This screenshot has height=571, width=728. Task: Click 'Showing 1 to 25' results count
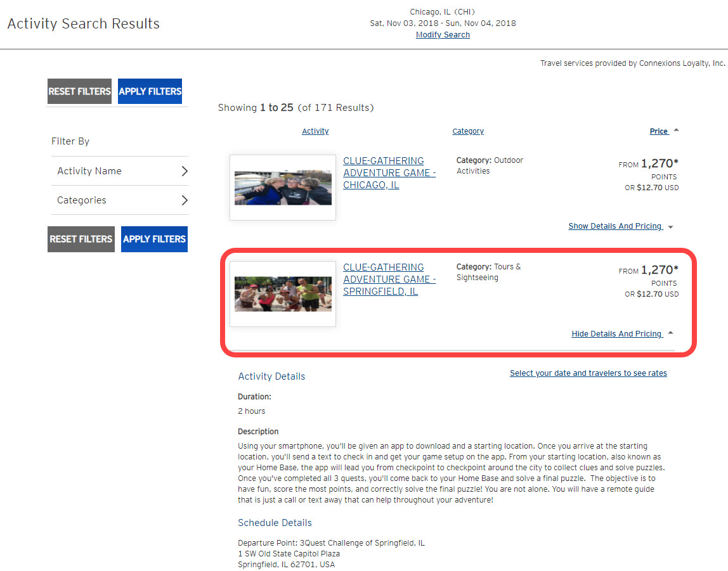pos(296,108)
